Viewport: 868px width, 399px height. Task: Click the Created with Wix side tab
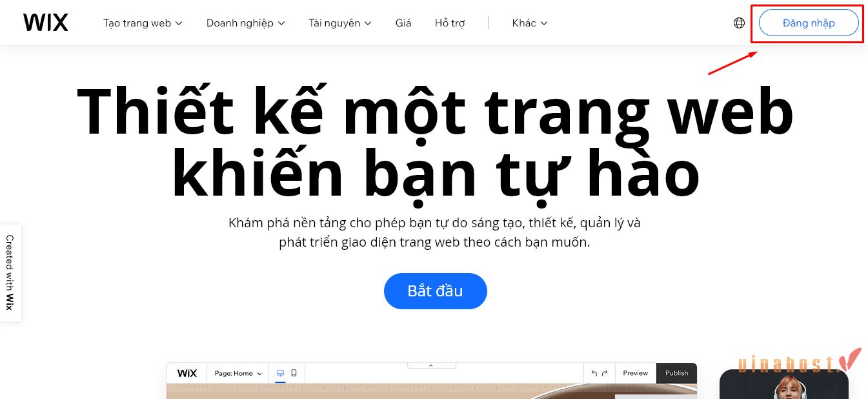pyautogui.click(x=10, y=272)
